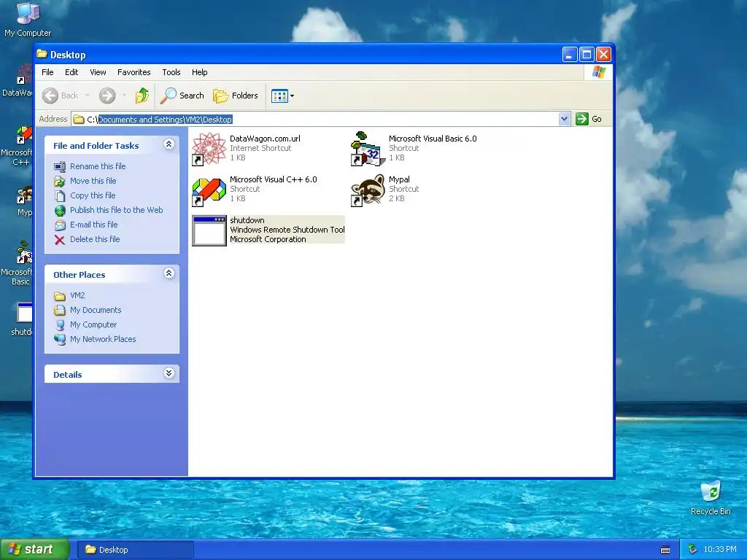Viewport: 747px width, 560px height.
Task: Expand the Address bar dropdown
Action: pos(564,119)
